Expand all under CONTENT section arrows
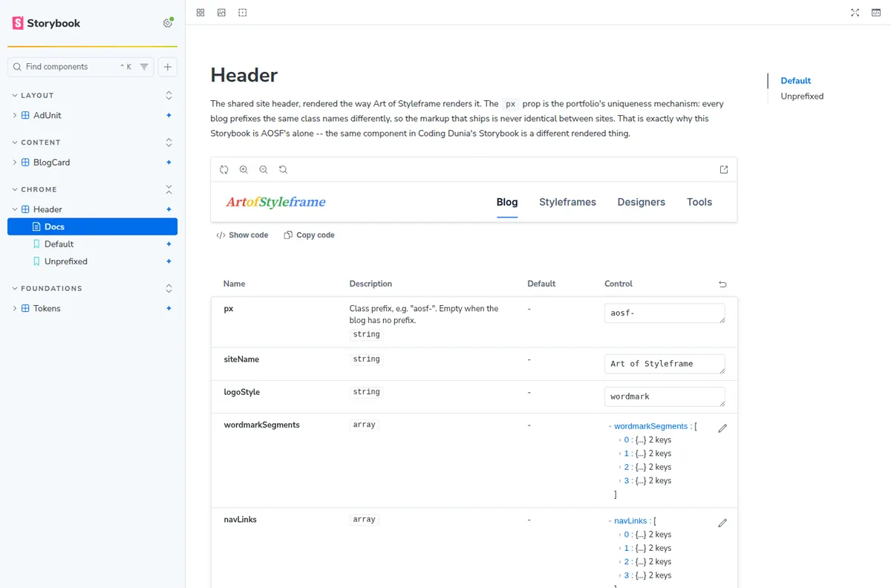The image size is (891, 588). (169, 143)
